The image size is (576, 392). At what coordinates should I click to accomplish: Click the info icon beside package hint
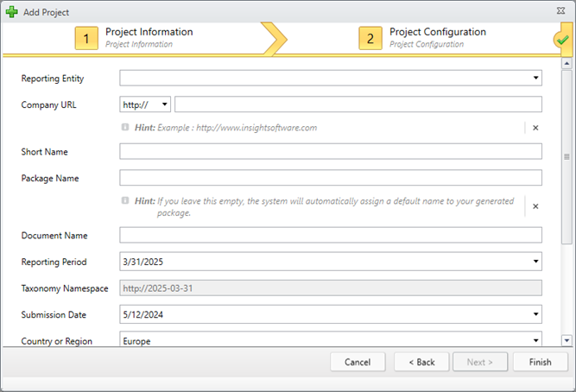coord(125,200)
